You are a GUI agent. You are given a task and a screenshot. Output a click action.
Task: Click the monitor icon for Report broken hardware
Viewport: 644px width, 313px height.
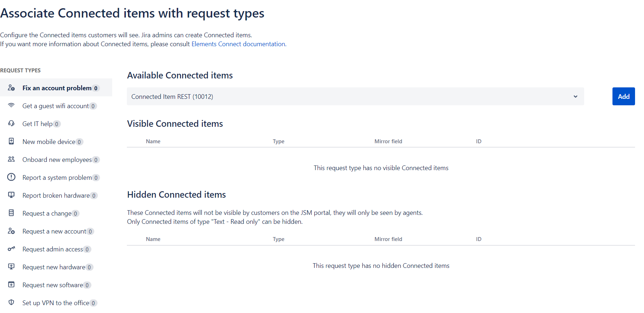11,195
